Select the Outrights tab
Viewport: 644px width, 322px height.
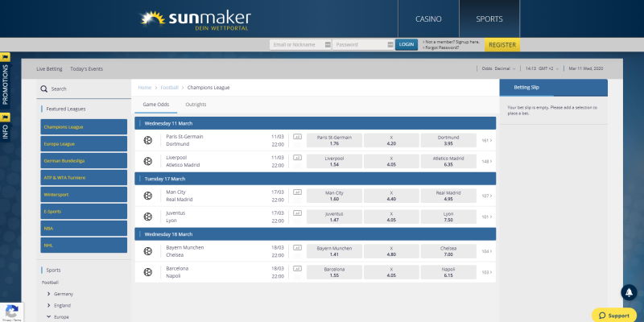pyautogui.click(x=196, y=105)
